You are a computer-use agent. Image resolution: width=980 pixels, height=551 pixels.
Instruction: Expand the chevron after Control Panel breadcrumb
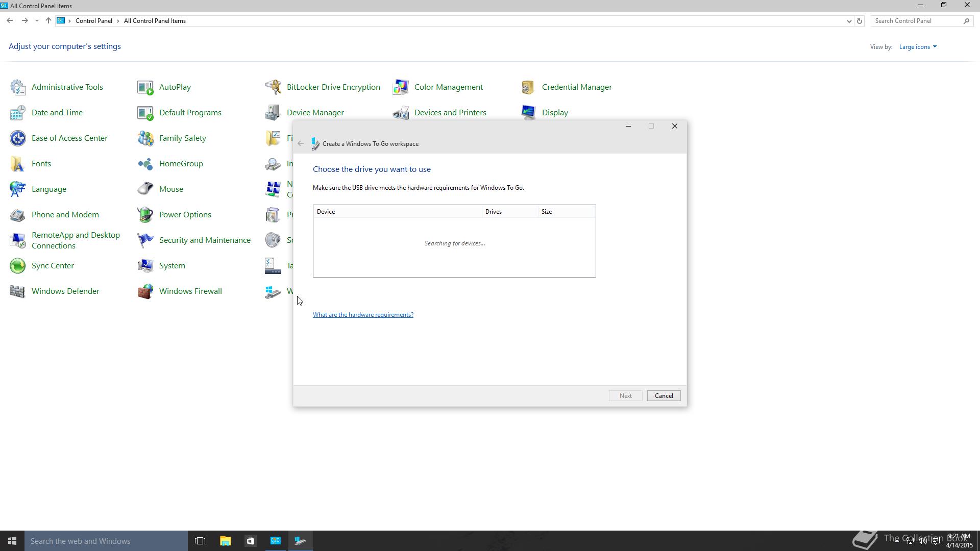pyautogui.click(x=118, y=21)
